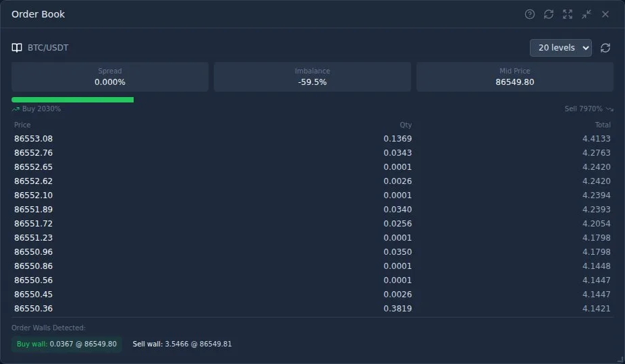Click the Buy 2030% trend icon
Viewport: 625px width, 364px height.
point(16,109)
